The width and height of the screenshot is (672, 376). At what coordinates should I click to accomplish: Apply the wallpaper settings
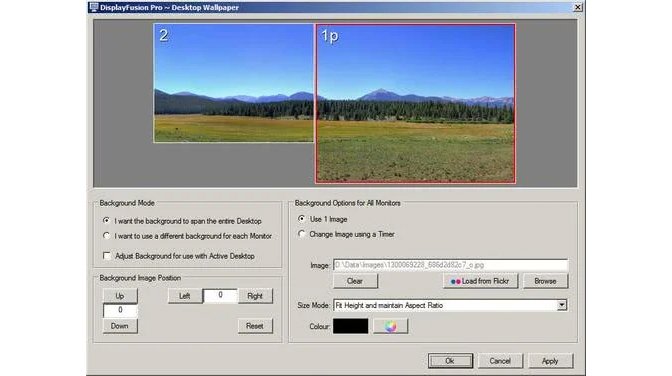tap(550, 361)
